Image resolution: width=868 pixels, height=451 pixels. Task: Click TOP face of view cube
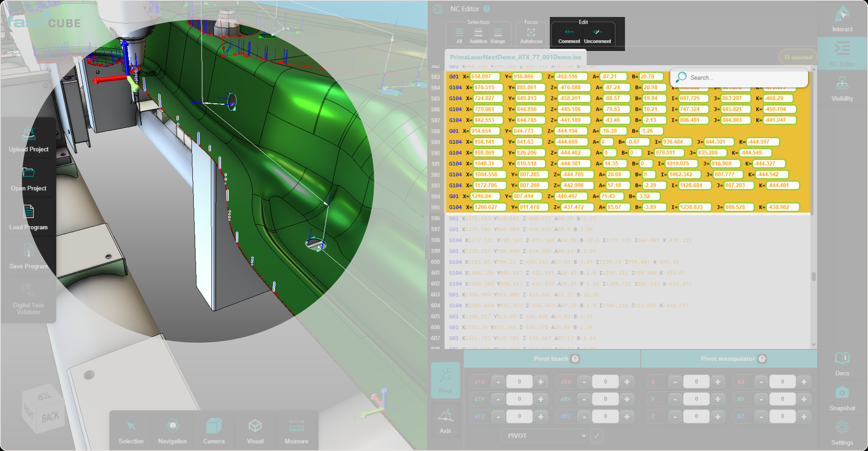(x=44, y=396)
